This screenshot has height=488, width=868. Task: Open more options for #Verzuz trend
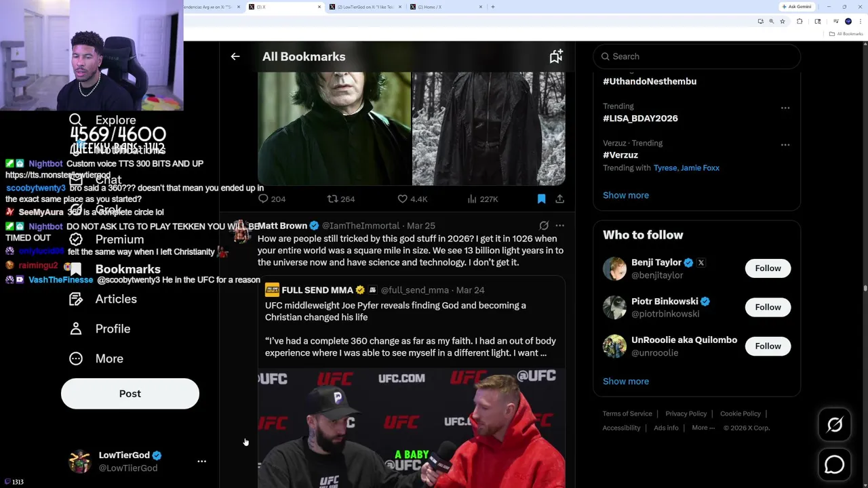(785, 144)
